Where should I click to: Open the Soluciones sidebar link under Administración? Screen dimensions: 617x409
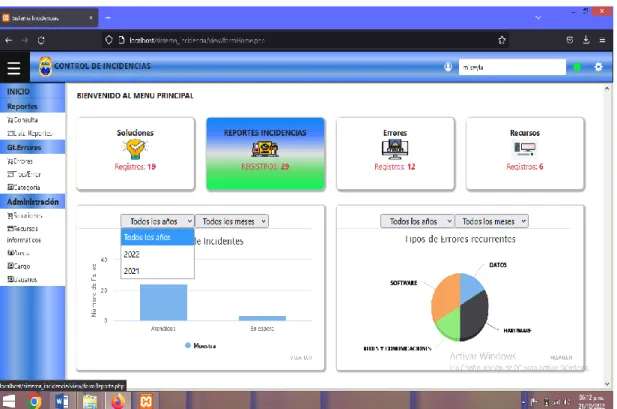tap(25, 216)
